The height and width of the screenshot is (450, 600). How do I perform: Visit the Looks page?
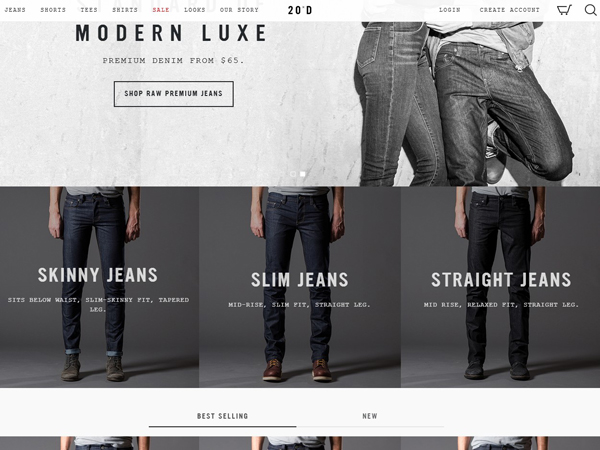pos(195,10)
